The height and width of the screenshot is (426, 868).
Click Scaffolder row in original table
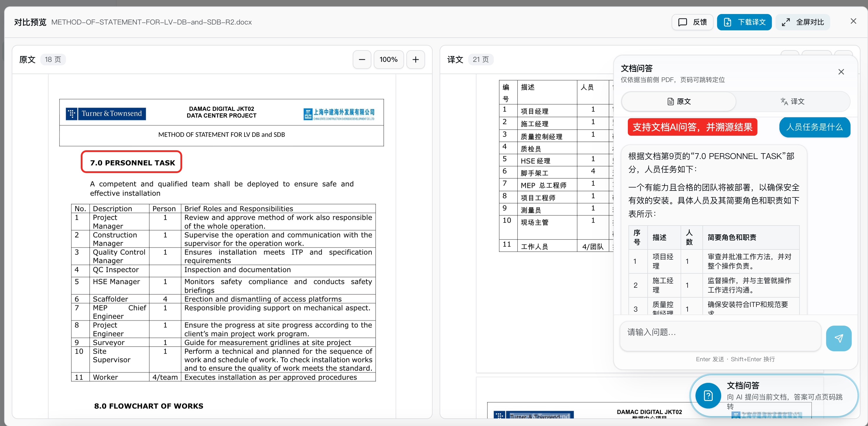tap(223, 299)
